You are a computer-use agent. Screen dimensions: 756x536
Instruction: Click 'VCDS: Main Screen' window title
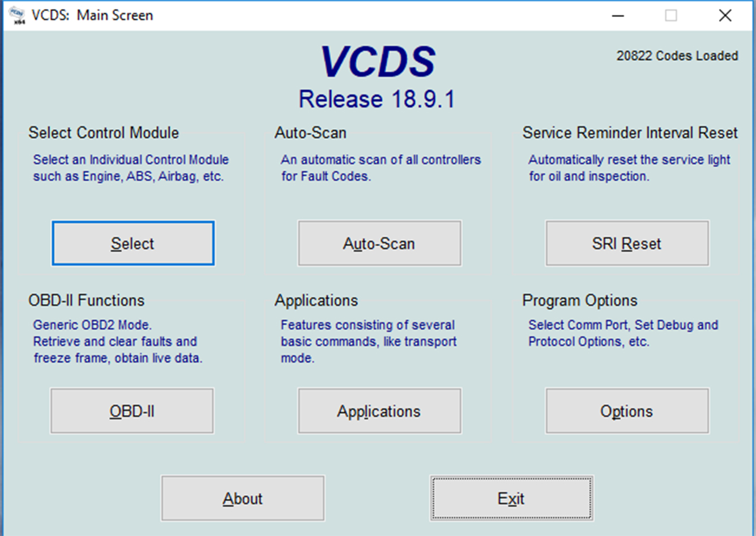[92, 15]
